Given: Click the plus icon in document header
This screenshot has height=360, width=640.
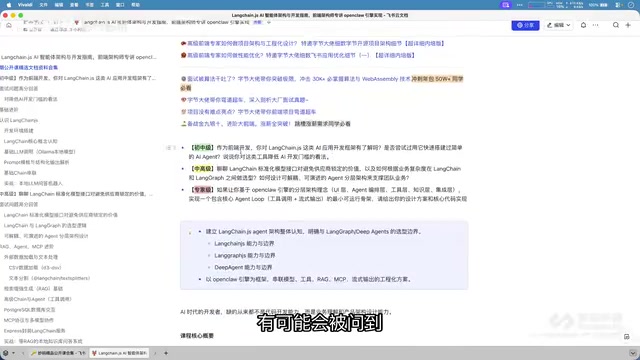Looking at the screenshot, I should tap(628, 25).
